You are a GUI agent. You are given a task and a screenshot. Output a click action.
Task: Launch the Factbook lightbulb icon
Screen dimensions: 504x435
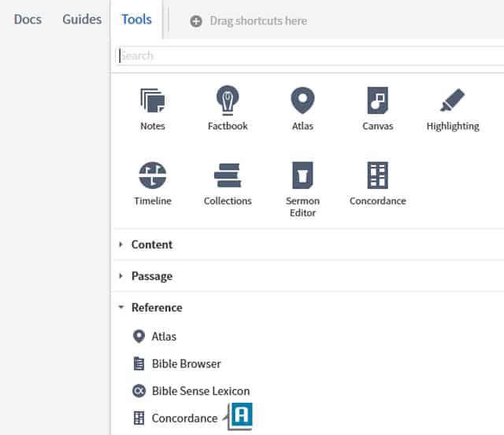coord(228,101)
